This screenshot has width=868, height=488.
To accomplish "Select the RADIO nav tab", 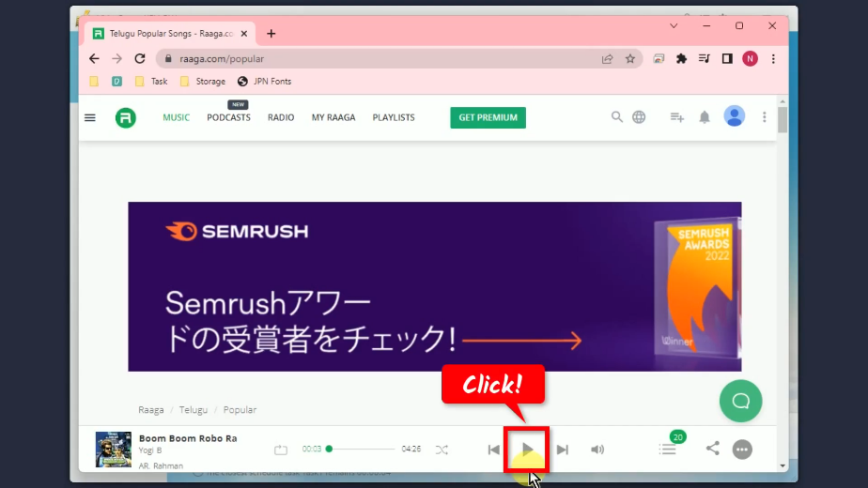I will 281,117.
